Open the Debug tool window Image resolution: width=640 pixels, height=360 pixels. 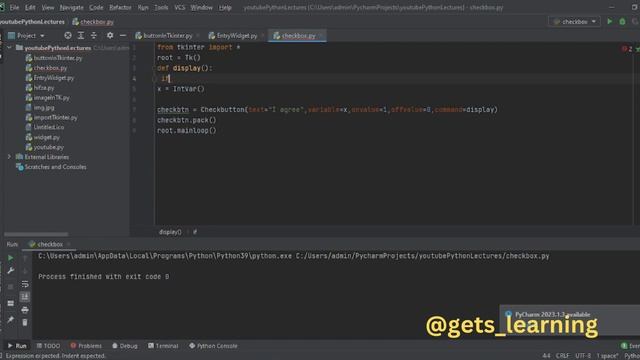[x=124, y=346]
